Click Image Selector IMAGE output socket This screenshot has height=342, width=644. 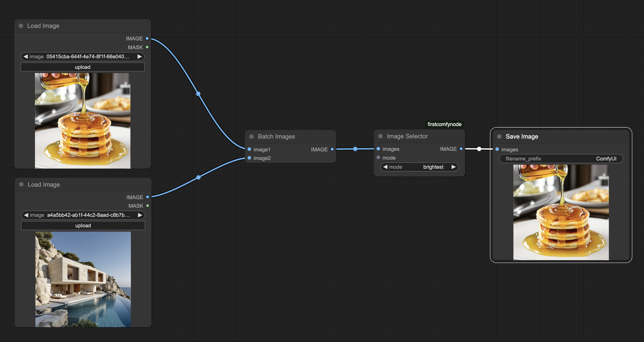coord(461,149)
